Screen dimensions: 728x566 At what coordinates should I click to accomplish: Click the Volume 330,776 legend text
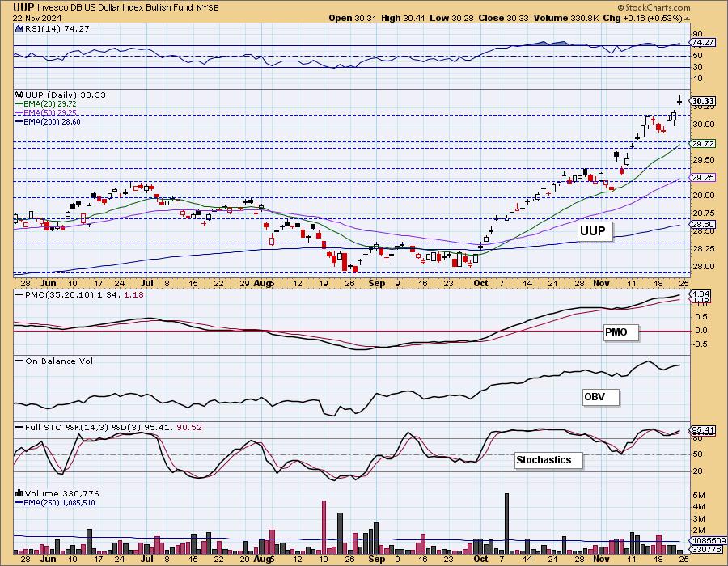pyautogui.click(x=61, y=493)
